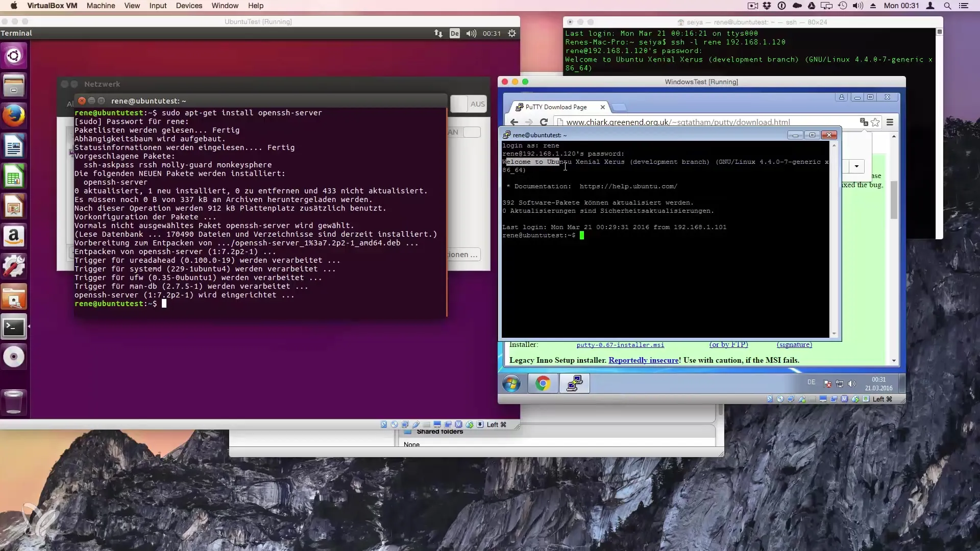Open the Windows Action Center flag icon
Viewport: 980px width, 551px height.
click(x=827, y=384)
